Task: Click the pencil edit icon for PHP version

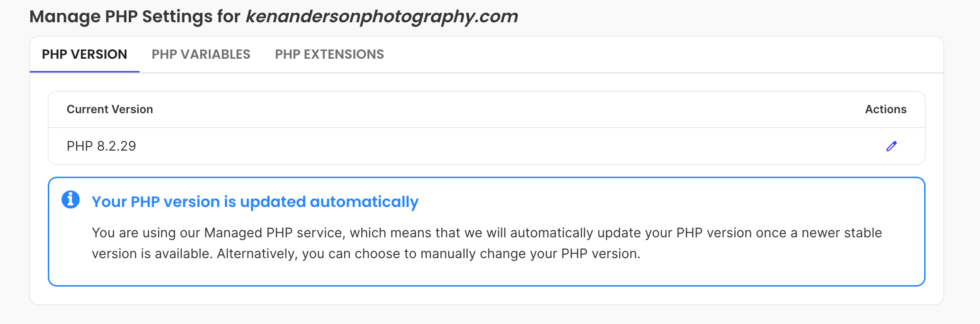Action: click(x=891, y=146)
